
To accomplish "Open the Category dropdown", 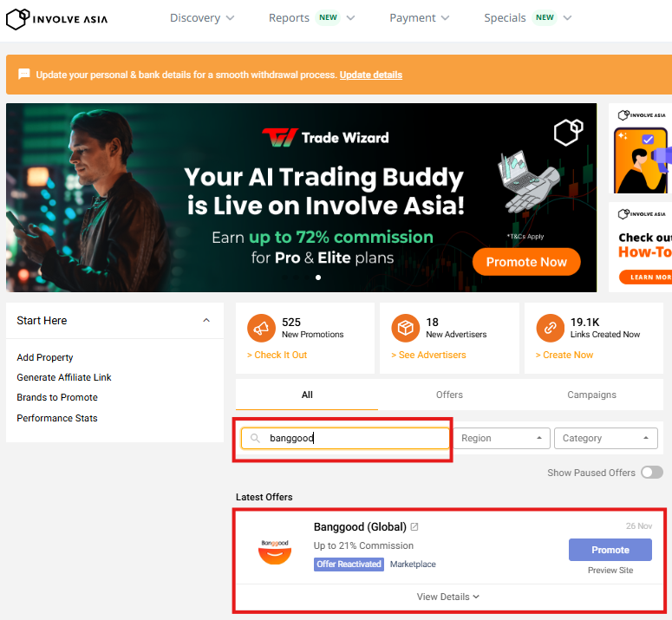I will pos(605,439).
